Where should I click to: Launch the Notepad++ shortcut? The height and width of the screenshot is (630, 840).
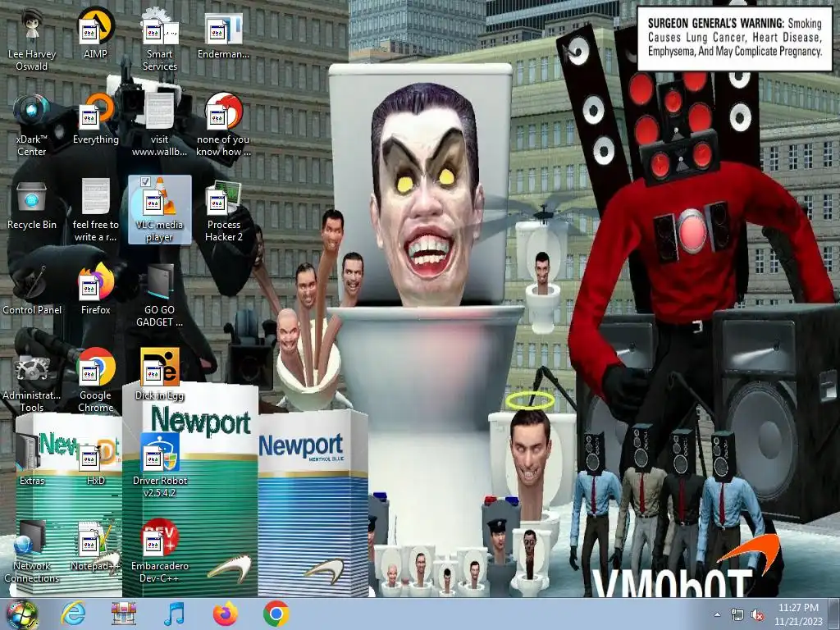click(x=95, y=546)
